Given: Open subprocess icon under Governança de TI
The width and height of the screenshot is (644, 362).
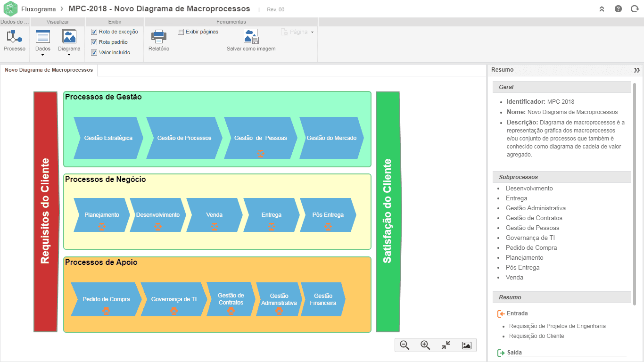Looking at the screenshot, I should pyautogui.click(x=174, y=311).
